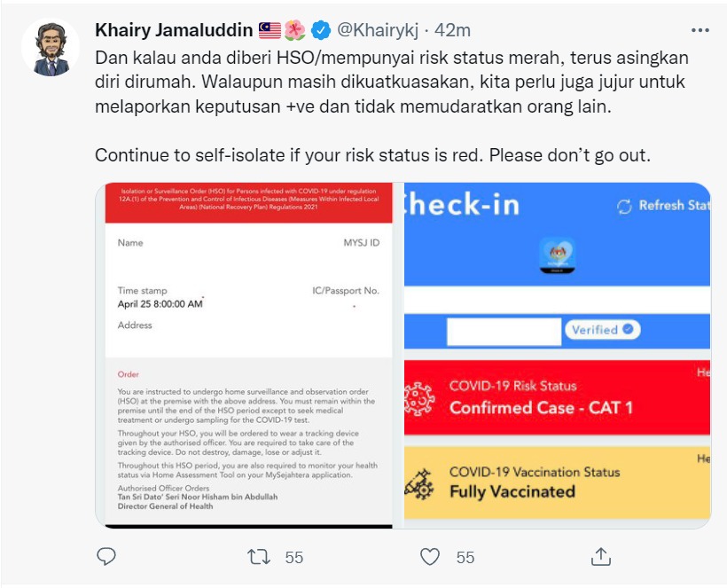Viewport: 727px width, 588px height.
Task: Click the MySejahtera app logo icon
Action: pos(558,255)
